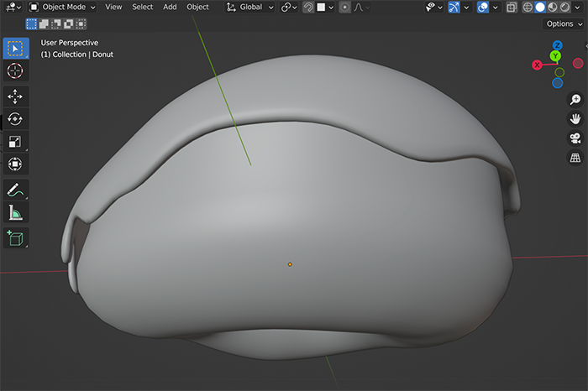Click the Transform tool icon
This screenshot has height=391, width=588.
[16, 164]
